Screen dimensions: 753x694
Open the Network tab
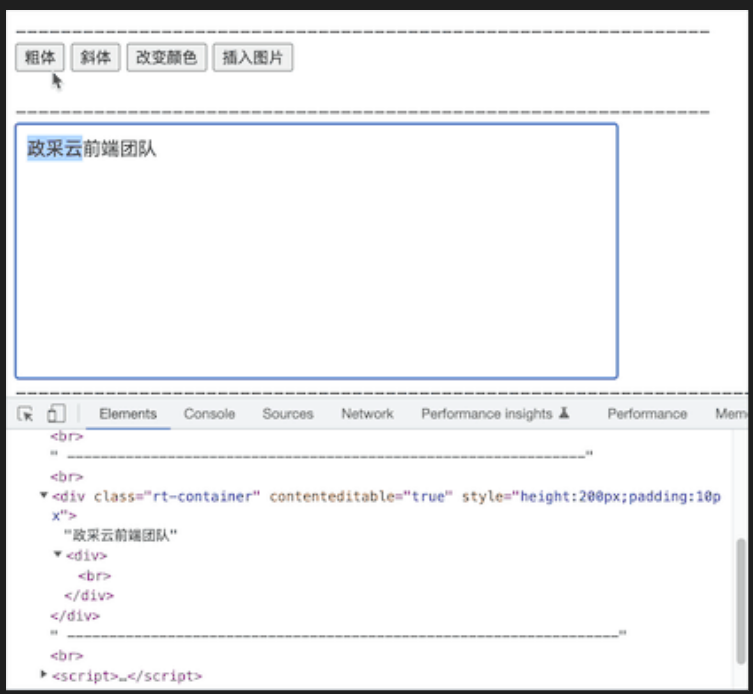click(367, 414)
